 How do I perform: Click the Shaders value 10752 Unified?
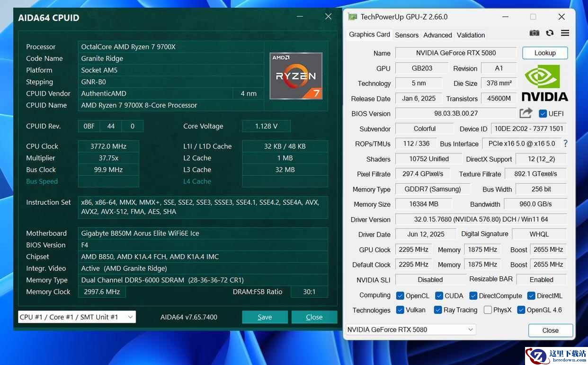coord(429,159)
